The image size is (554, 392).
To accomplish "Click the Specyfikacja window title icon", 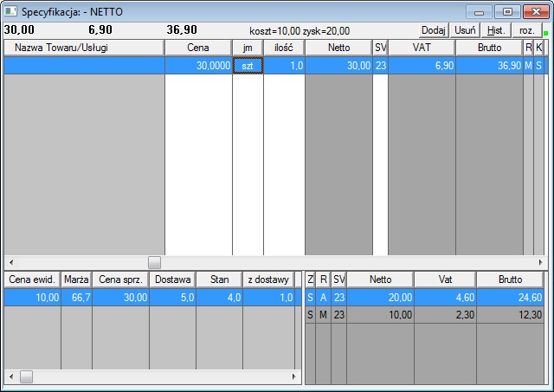I will [x=10, y=11].
